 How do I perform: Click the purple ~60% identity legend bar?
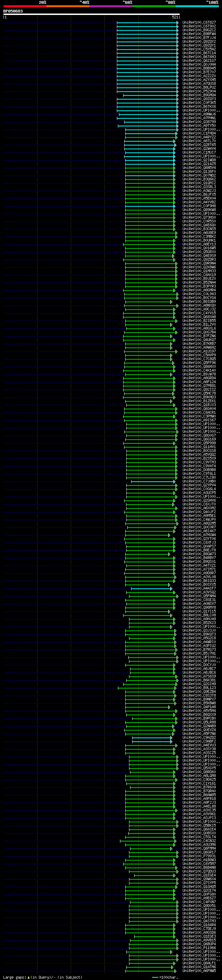(111, 6)
